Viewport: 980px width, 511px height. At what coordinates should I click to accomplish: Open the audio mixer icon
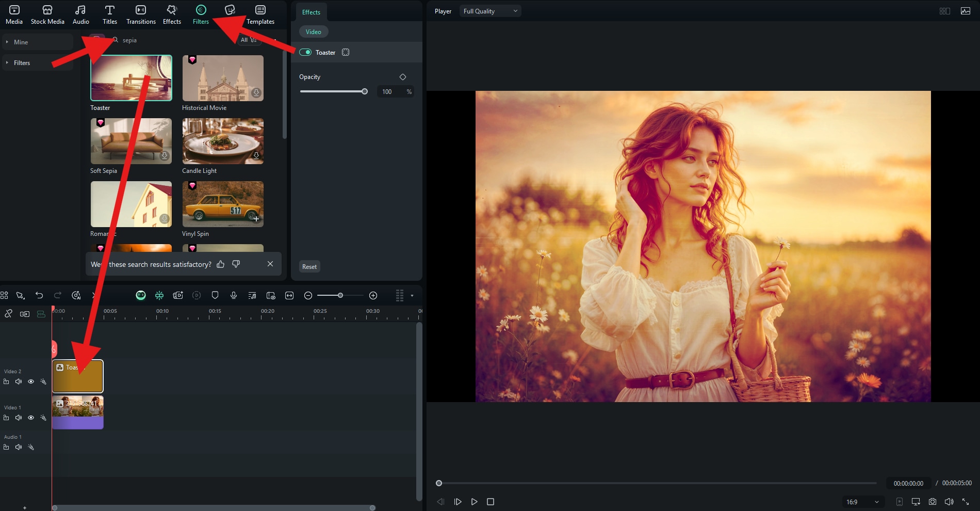(x=252, y=295)
